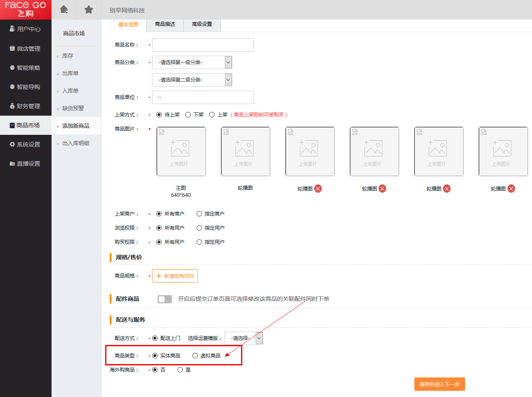Select the virtual product radio option
This screenshot has height=397, width=532.
click(195, 356)
